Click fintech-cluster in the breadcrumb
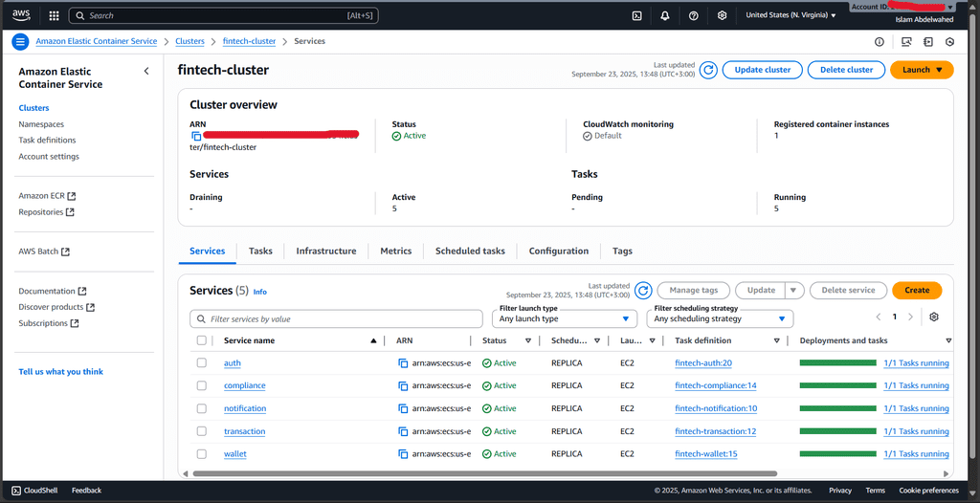980x503 pixels. point(250,41)
